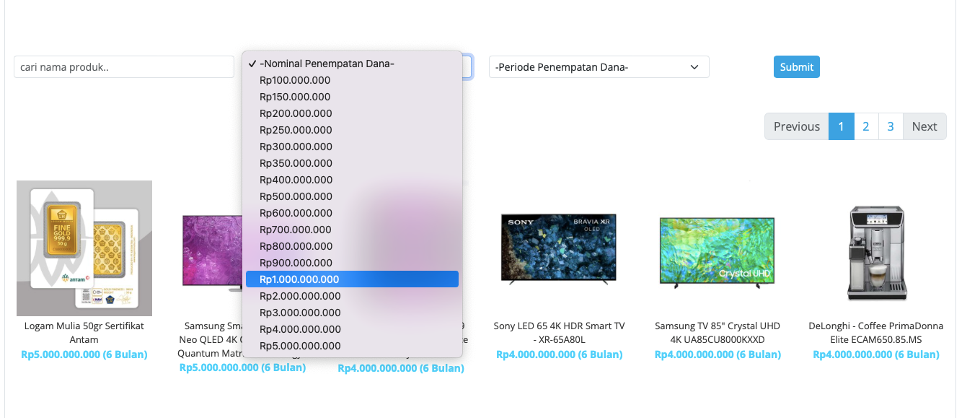This screenshot has width=980, height=418.
Task: Choose Rp150.000.000 from the list
Action: coord(352,97)
